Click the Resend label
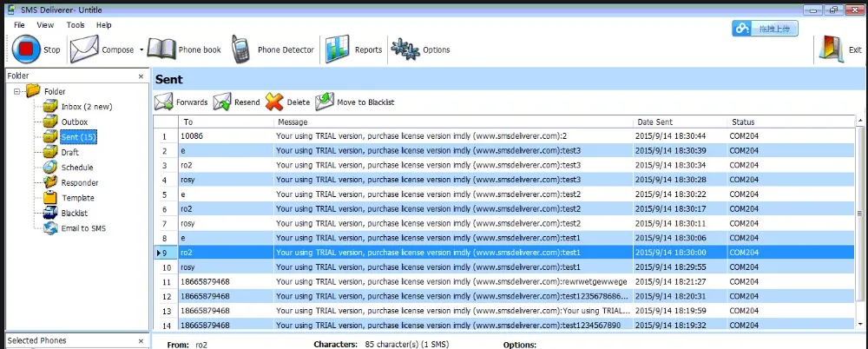This screenshot has height=349, width=868. [247, 102]
